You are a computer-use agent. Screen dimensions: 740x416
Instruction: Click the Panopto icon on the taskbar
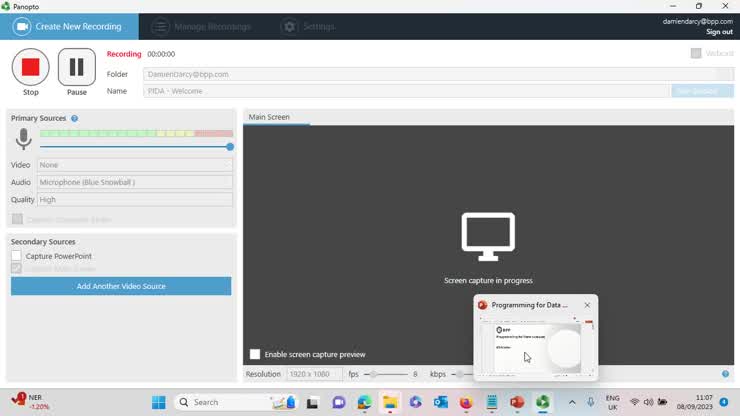click(543, 402)
